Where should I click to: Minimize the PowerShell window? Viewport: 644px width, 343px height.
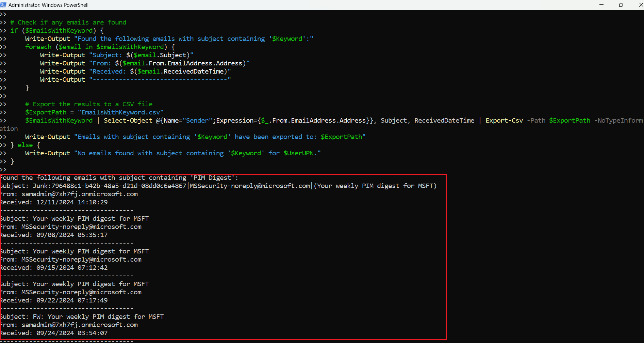[601, 5]
